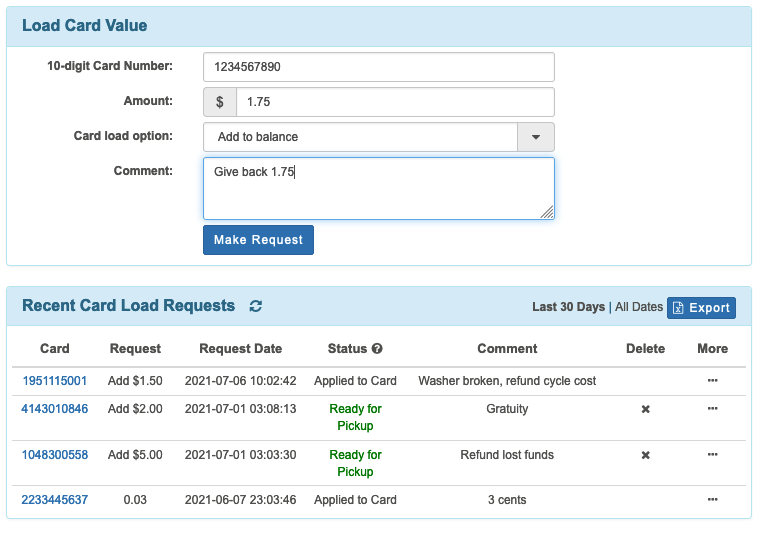
Task: Refresh the Recent Card Load Requests list
Action: tap(256, 307)
